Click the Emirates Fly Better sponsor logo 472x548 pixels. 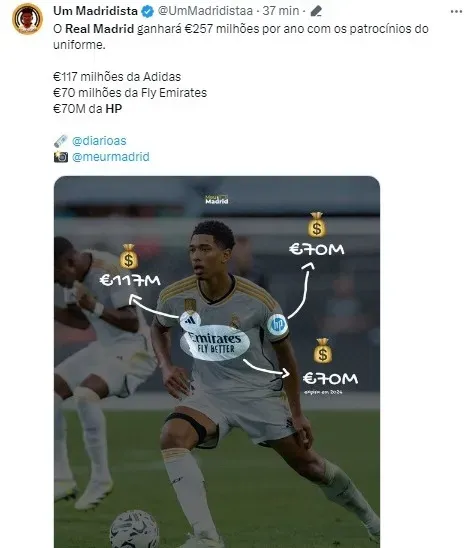point(215,343)
